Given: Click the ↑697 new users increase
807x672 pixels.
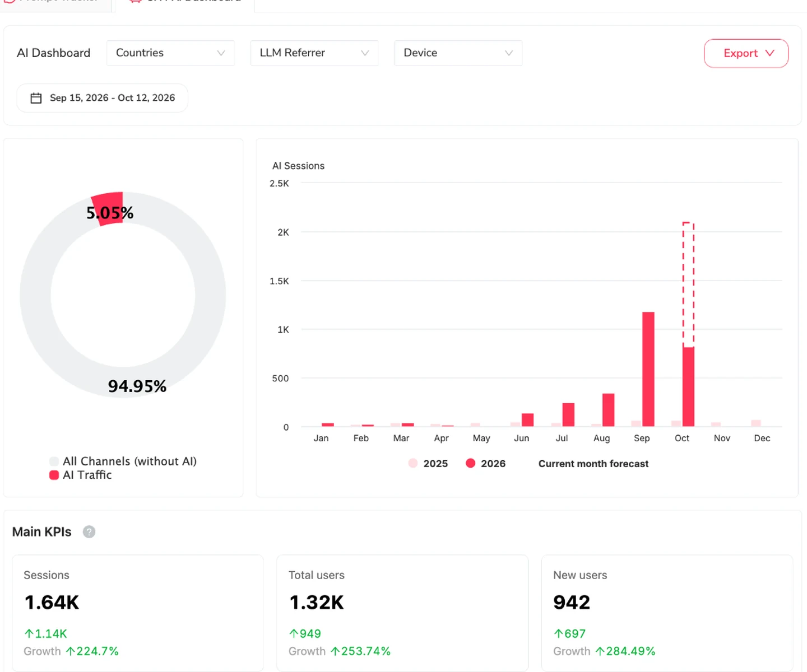Looking at the screenshot, I should [x=569, y=633].
